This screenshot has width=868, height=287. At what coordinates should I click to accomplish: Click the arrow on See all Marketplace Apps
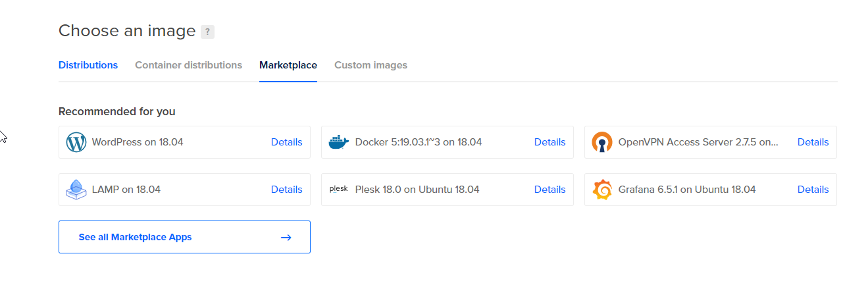click(286, 237)
